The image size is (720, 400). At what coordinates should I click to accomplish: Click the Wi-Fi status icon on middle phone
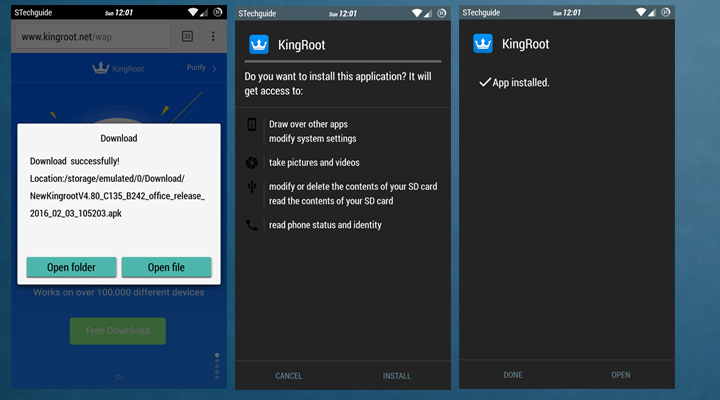click(x=417, y=13)
